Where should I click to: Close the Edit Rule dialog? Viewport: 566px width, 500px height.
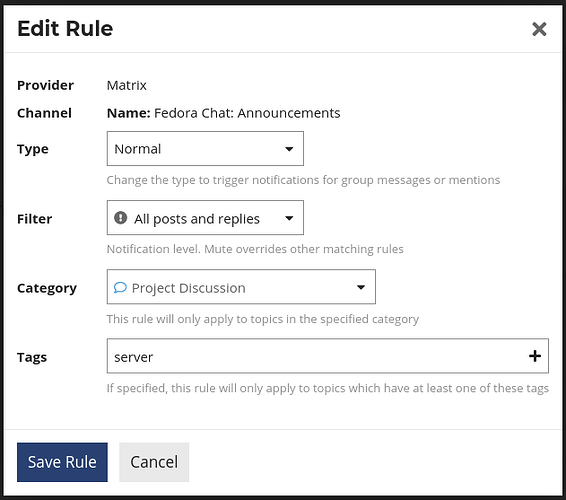tap(539, 29)
